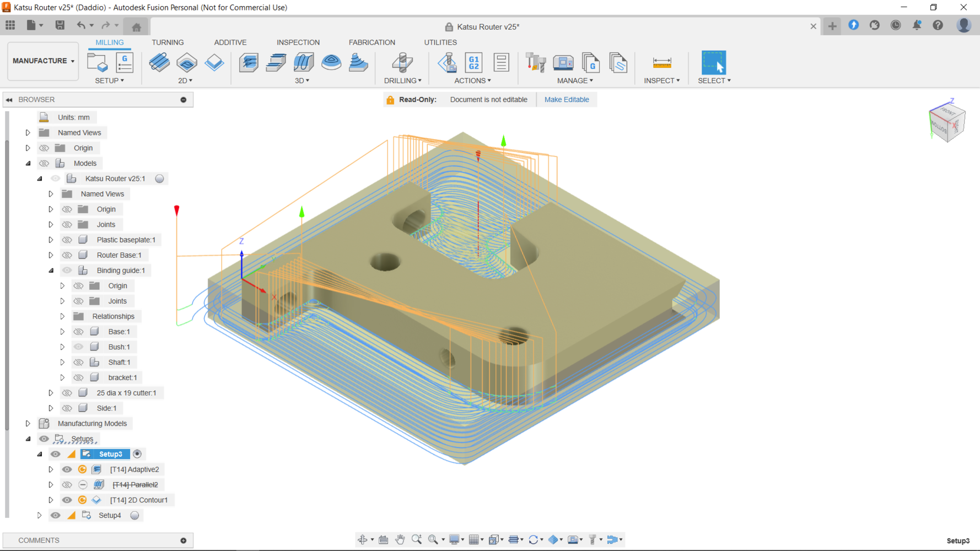The width and height of the screenshot is (980, 551).
Task: Select the [T14] Parallel2 suppressed operation
Action: click(x=135, y=485)
